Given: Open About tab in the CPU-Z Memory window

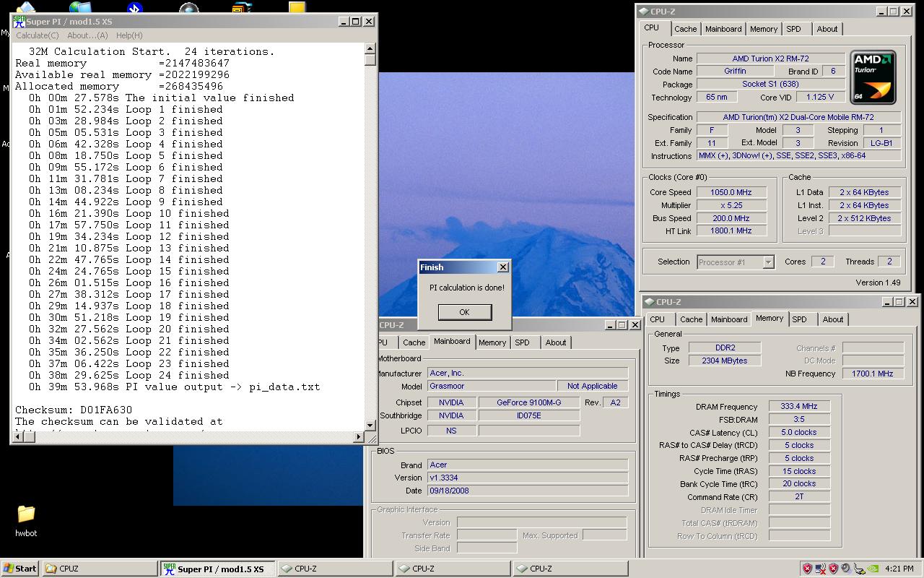Looking at the screenshot, I should click(x=833, y=319).
